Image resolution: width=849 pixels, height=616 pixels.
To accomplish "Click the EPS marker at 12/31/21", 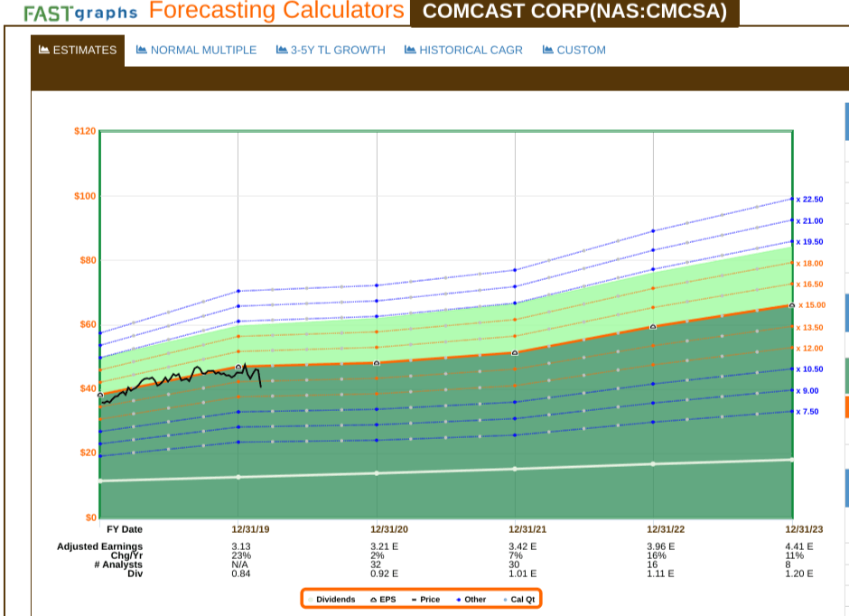I will 515,353.
